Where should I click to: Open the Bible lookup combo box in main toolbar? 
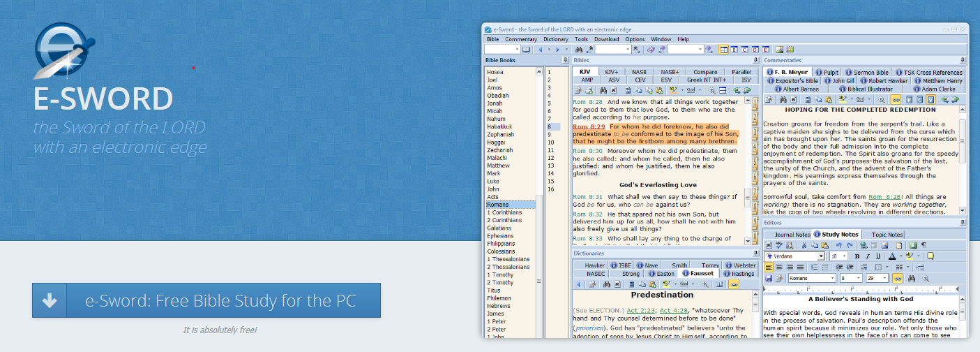tap(502, 50)
